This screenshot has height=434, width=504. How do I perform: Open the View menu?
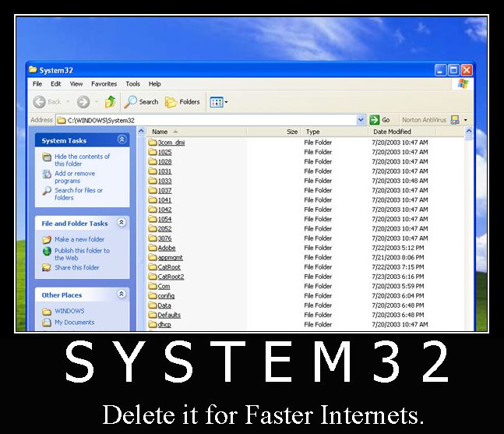click(76, 84)
